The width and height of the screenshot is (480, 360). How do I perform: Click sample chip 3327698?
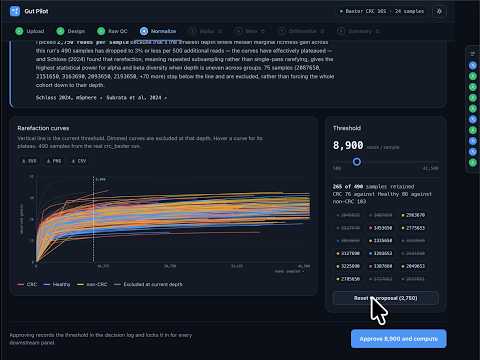tap(348, 253)
